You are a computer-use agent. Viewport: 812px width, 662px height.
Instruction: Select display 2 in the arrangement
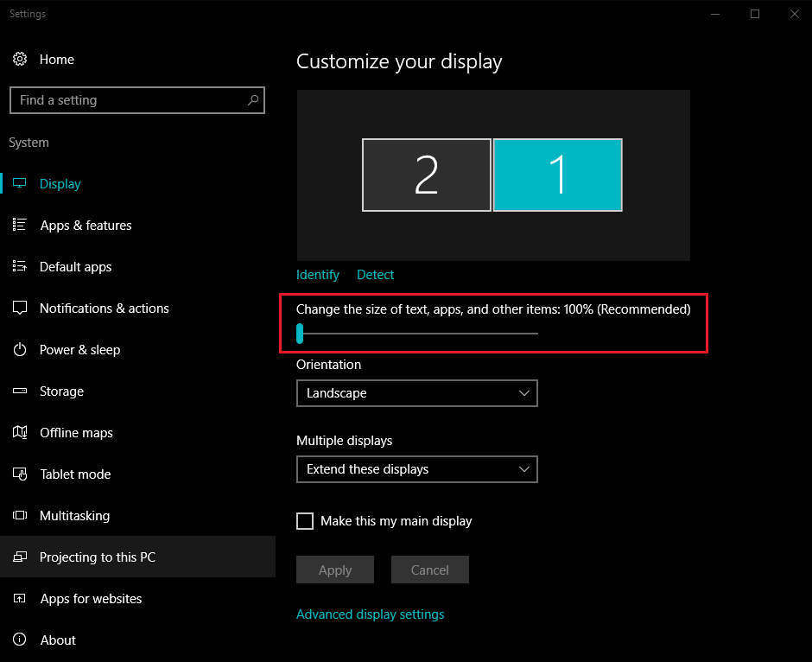pyautogui.click(x=426, y=175)
